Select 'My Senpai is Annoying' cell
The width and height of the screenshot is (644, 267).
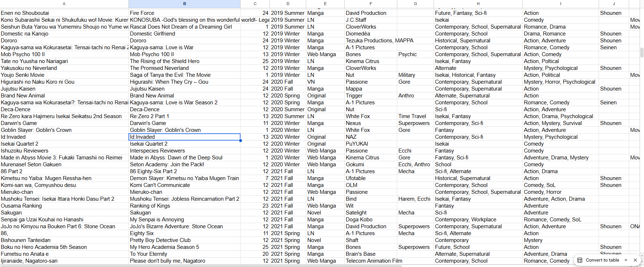(x=184, y=220)
